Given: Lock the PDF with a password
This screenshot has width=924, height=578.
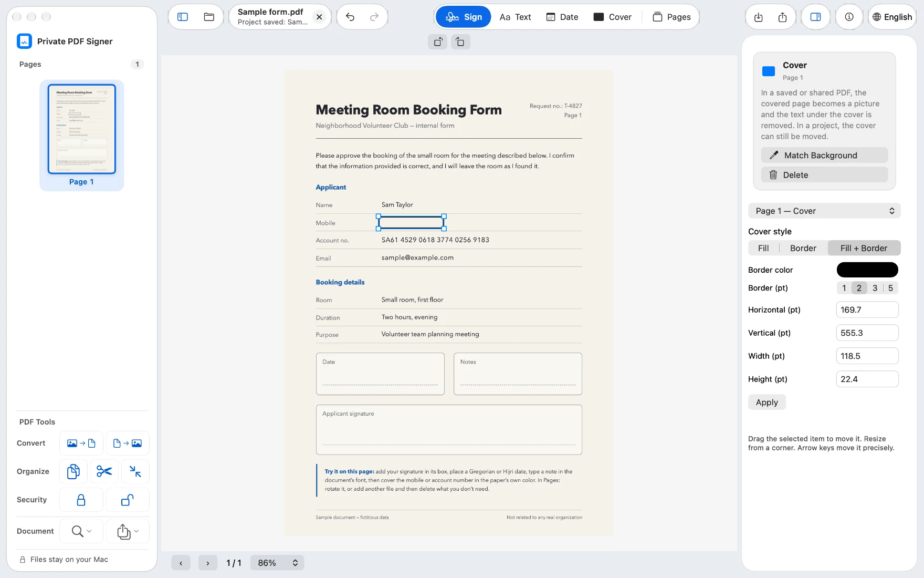Looking at the screenshot, I should click(81, 500).
